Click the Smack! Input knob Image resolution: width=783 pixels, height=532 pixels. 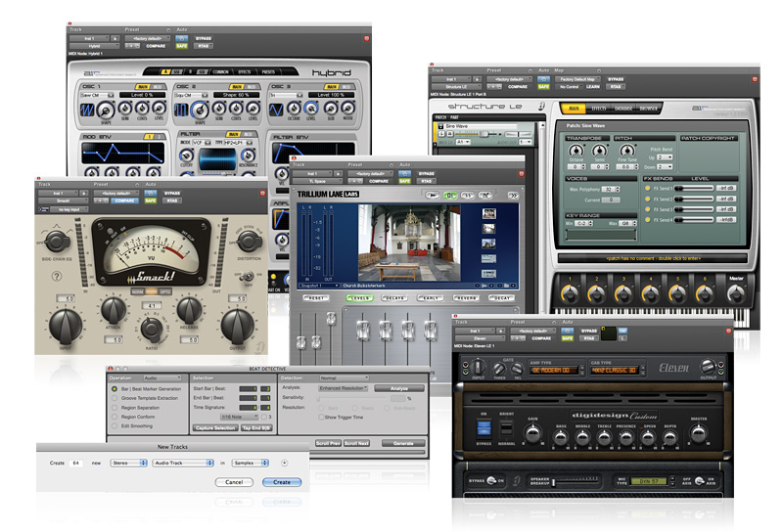click(x=66, y=326)
